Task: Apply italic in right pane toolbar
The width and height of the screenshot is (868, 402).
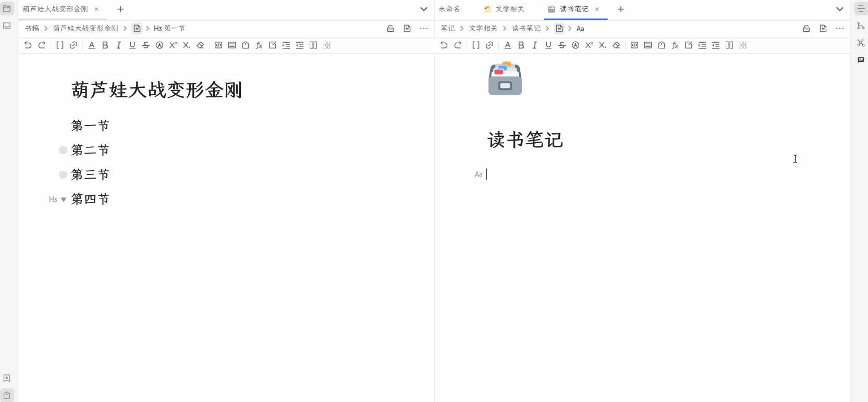Action: (535, 45)
